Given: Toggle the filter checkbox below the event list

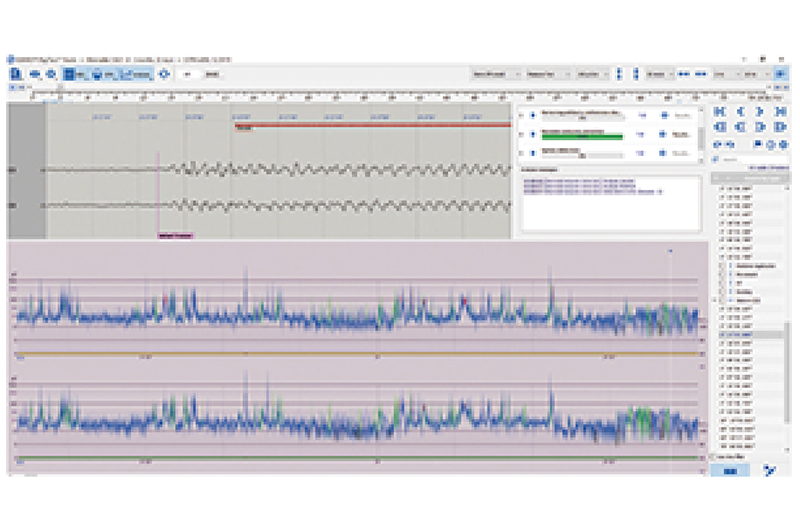Looking at the screenshot, I should (713, 456).
